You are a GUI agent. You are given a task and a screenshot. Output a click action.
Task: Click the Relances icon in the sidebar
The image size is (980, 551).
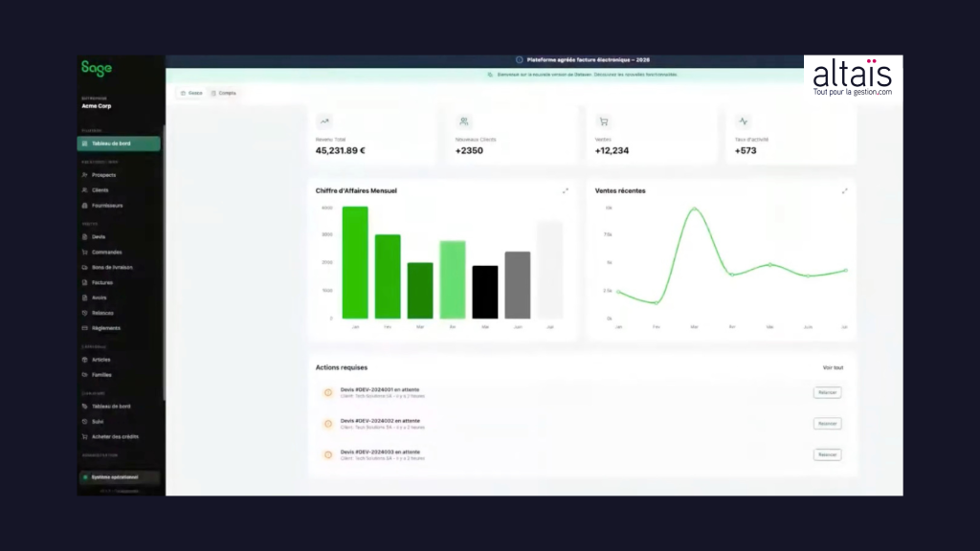(85, 313)
